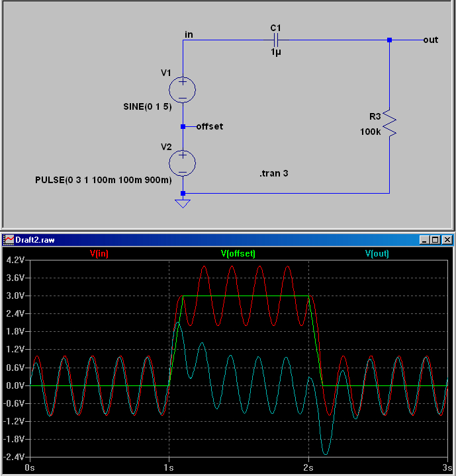
Task: Click the PULSE(0 3 1 100m 100m 900m) value
Action: click(103, 180)
